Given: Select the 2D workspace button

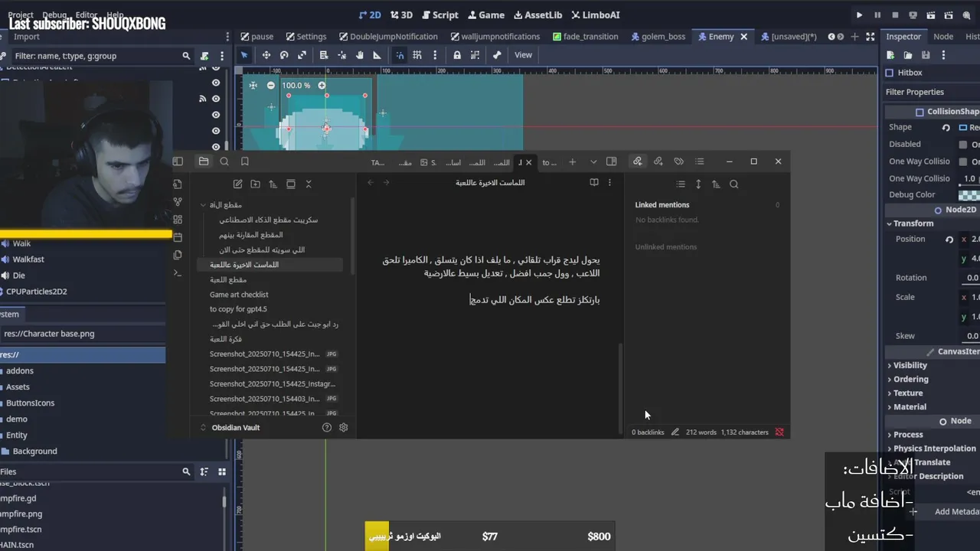Looking at the screenshot, I should 370,15.
